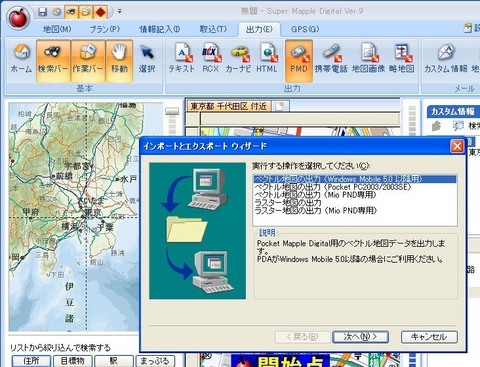Image resolution: width=480 pixels, height=367 pixels.
Task: Open the 地図(M) ribbon tab
Action: [57, 29]
